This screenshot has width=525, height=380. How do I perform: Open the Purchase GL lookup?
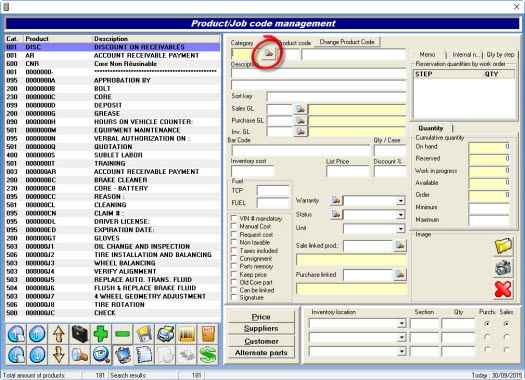click(300, 121)
